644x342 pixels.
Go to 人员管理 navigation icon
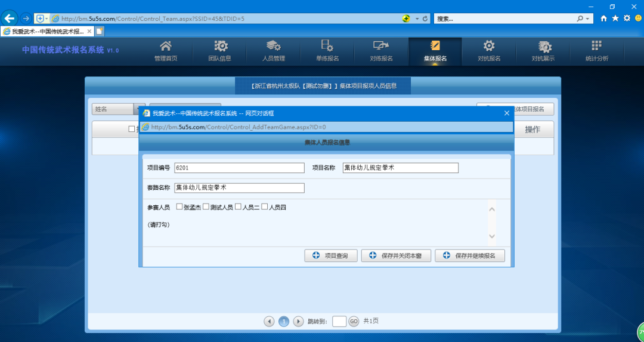click(274, 47)
